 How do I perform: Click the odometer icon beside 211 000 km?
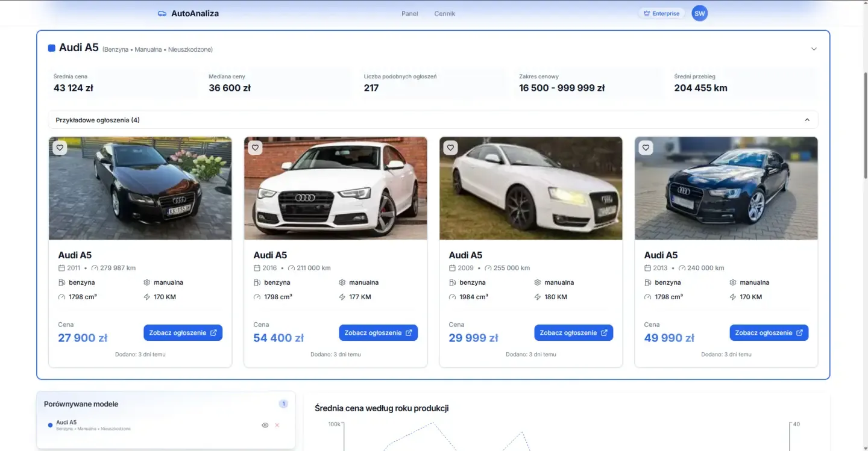point(291,268)
